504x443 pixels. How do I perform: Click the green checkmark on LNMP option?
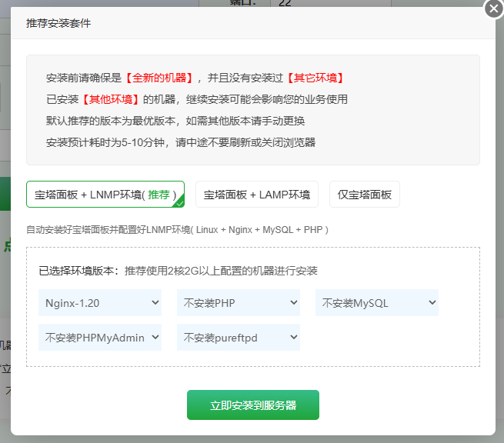tap(179, 202)
